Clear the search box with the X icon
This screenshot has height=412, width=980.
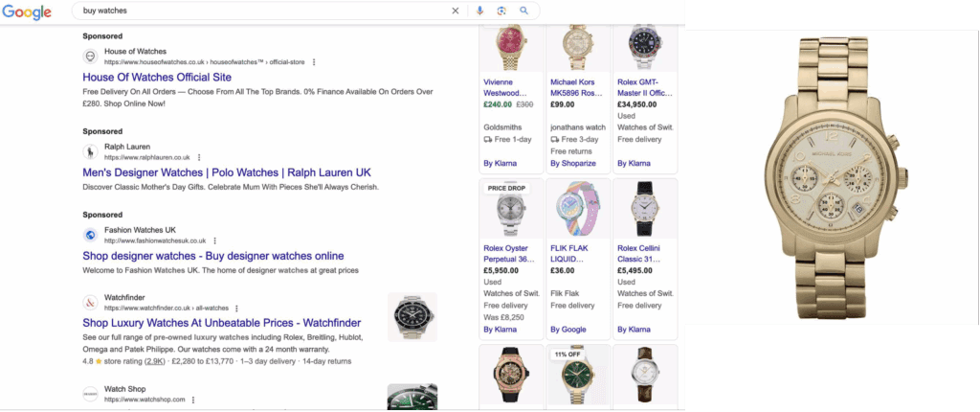pyautogui.click(x=455, y=11)
